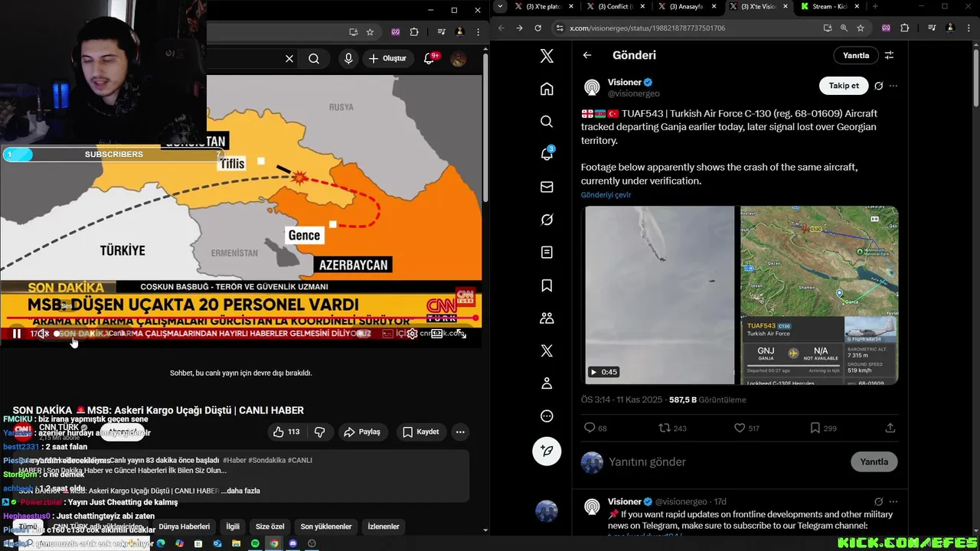Click the X logo at top of sidebar
The width and height of the screenshot is (980, 551).
[x=547, y=56]
